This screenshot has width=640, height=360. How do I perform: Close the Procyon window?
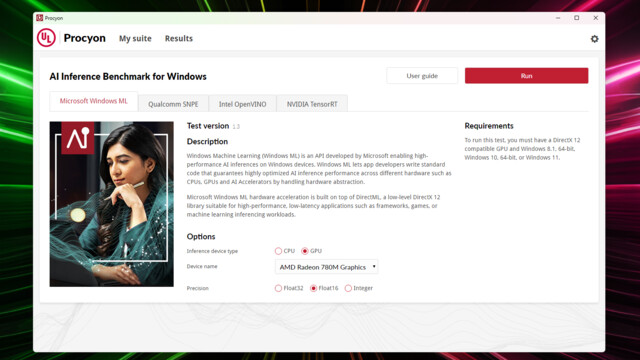click(x=596, y=18)
